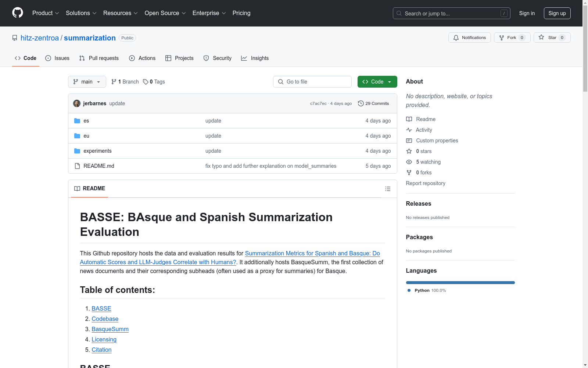The image size is (588, 368).
Task: Expand the Resources menu
Action: pos(121,13)
